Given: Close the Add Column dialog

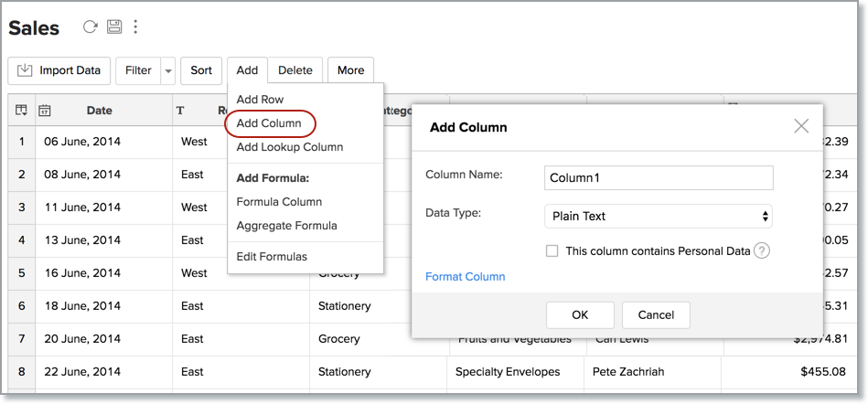Looking at the screenshot, I should click(x=801, y=126).
